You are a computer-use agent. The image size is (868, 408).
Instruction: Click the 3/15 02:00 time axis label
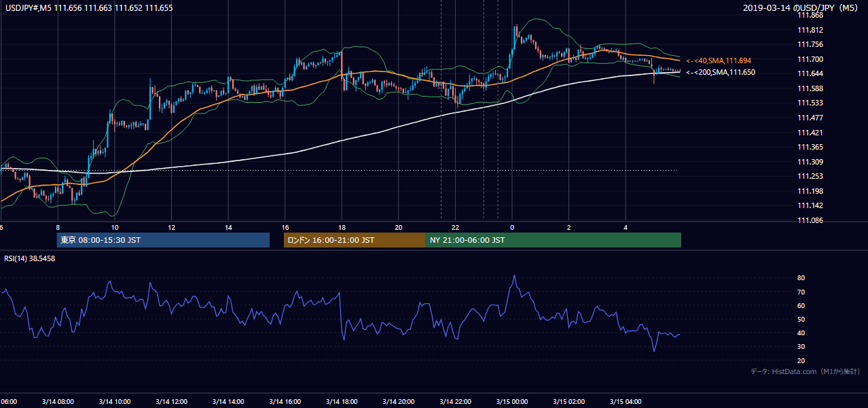pos(568,401)
